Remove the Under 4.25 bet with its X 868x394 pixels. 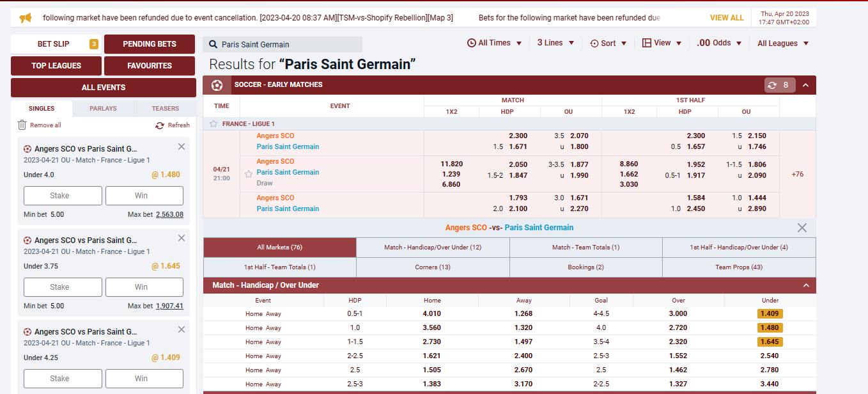pyautogui.click(x=182, y=329)
